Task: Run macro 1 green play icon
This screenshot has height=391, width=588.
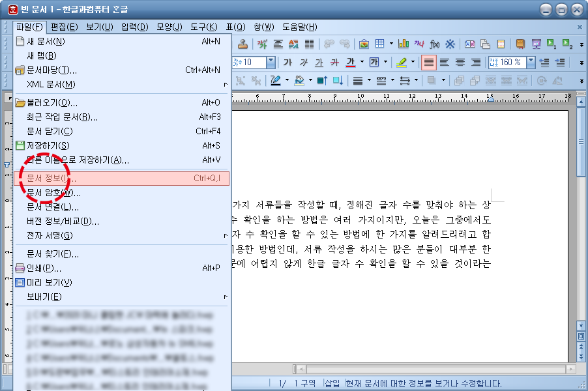Action: (x=551, y=44)
